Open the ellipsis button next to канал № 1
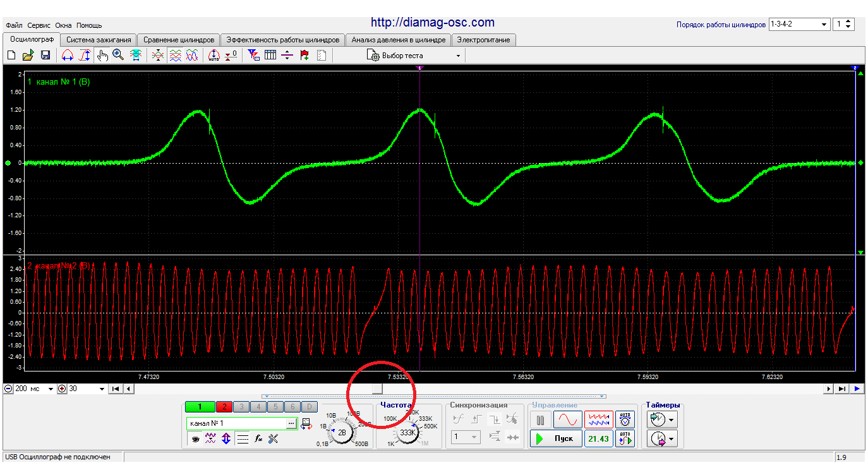This screenshot has width=868, height=465. [291, 423]
